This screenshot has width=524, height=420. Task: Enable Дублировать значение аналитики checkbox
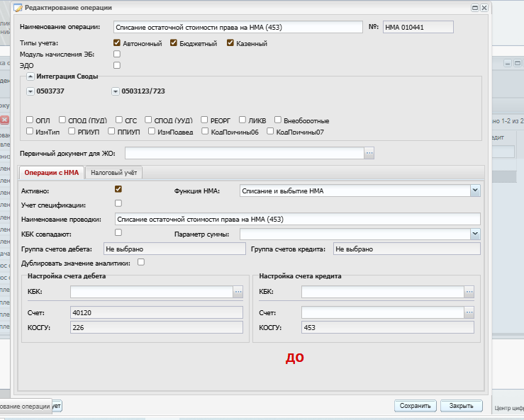coord(141,262)
